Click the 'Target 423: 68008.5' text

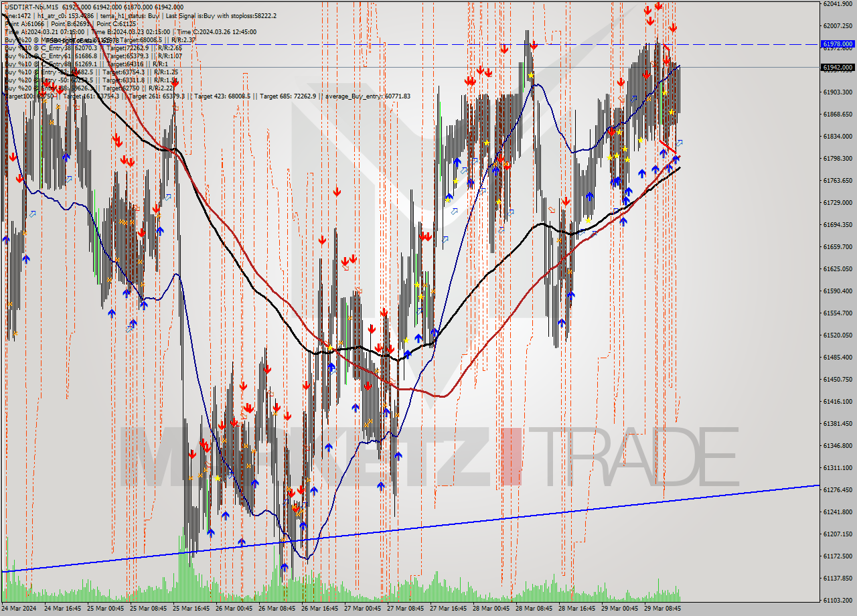[222, 96]
